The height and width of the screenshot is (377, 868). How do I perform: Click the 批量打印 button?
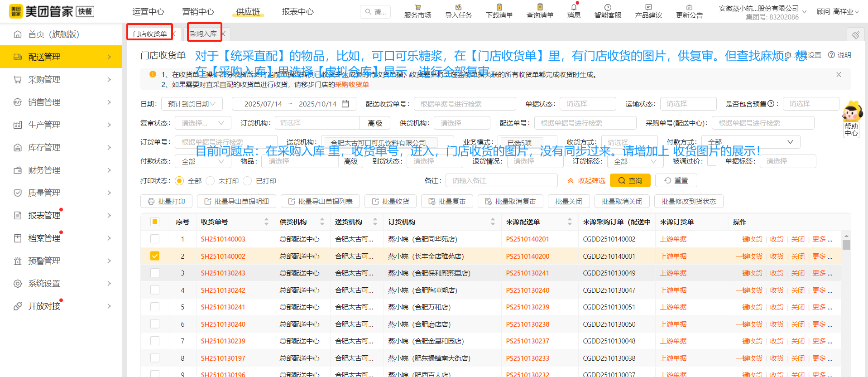pos(166,201)
